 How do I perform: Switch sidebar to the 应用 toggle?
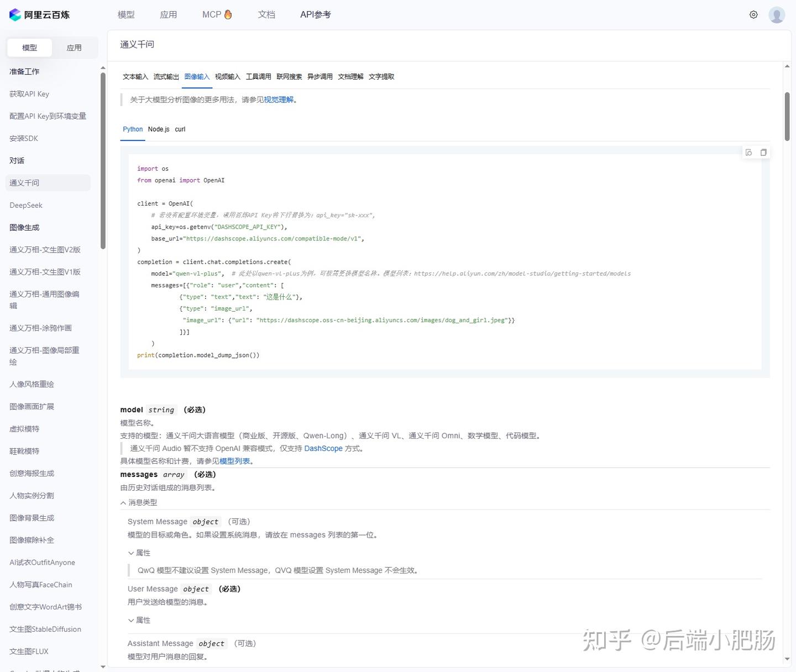(74, 48)
